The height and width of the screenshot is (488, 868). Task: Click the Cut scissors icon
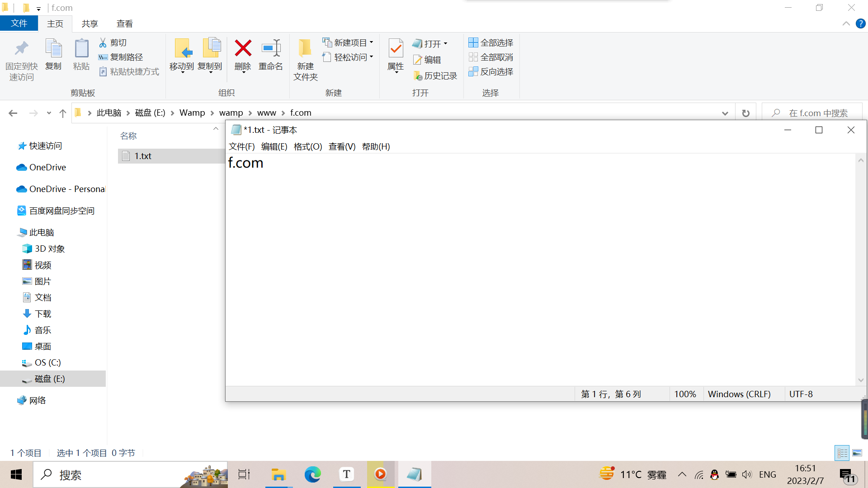coord(103,42)
